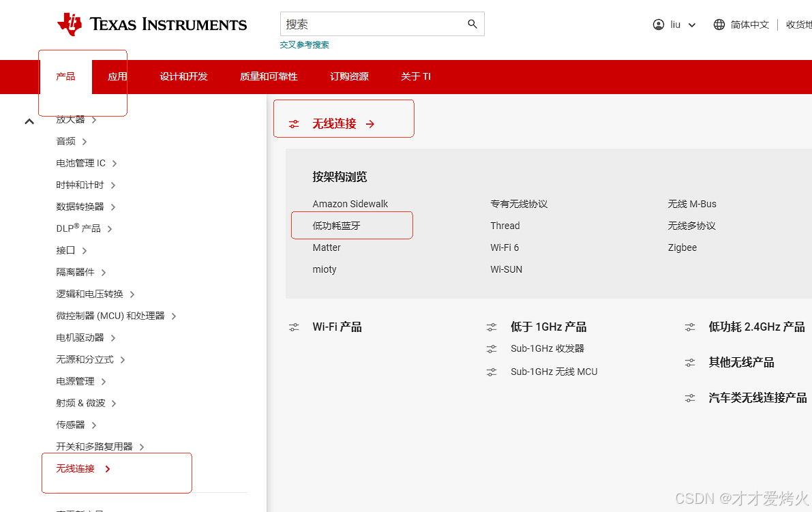Open the 无线多协议 link
Screen dimensions: 812x512
[x=691, y=226]
